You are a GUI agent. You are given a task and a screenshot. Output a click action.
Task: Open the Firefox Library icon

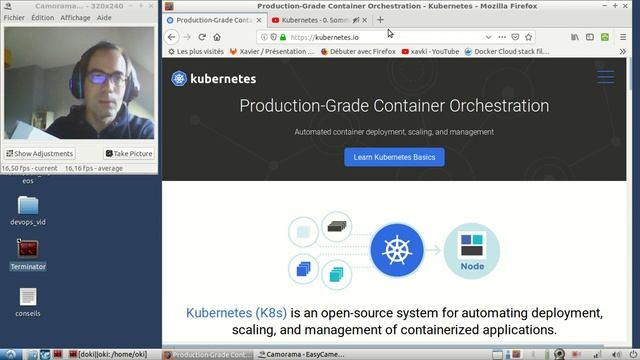[575, 37]
